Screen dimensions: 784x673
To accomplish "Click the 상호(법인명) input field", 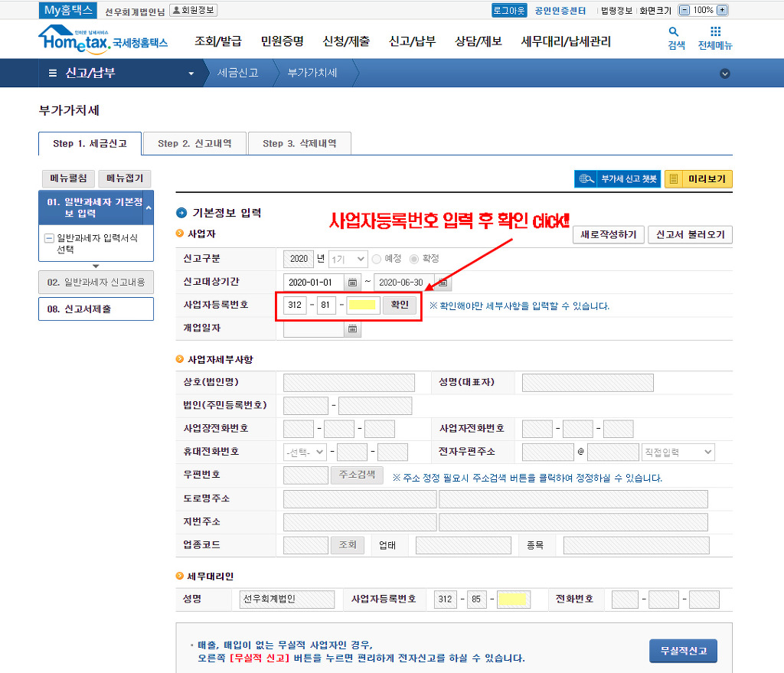I will point(349,383).
